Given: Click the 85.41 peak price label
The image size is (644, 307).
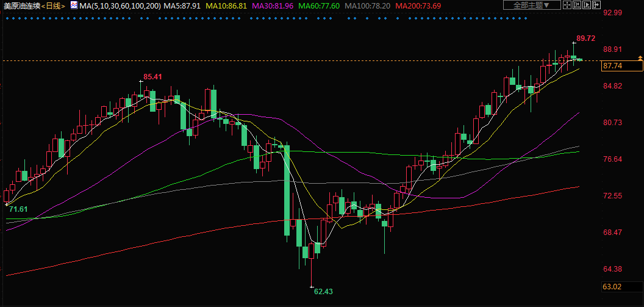Looking at the screenshot, I should (x=152, y=77).
